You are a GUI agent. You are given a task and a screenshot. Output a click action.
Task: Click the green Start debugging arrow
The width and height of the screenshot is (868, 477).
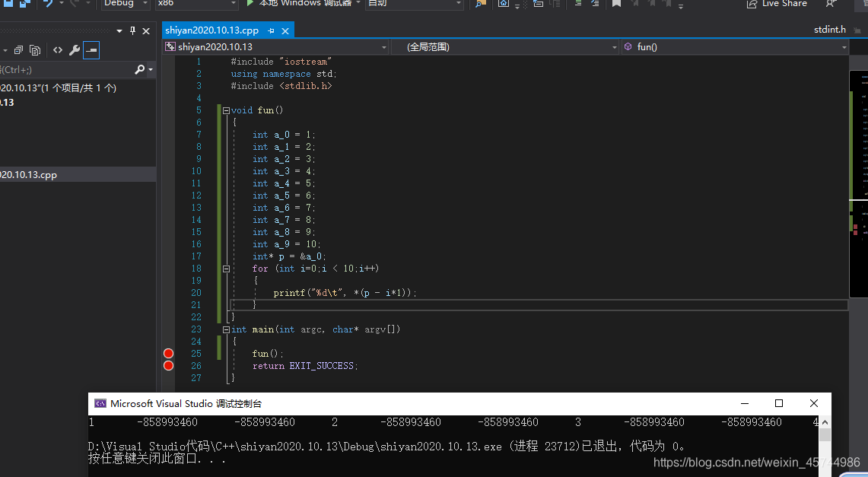coord(250,3)
